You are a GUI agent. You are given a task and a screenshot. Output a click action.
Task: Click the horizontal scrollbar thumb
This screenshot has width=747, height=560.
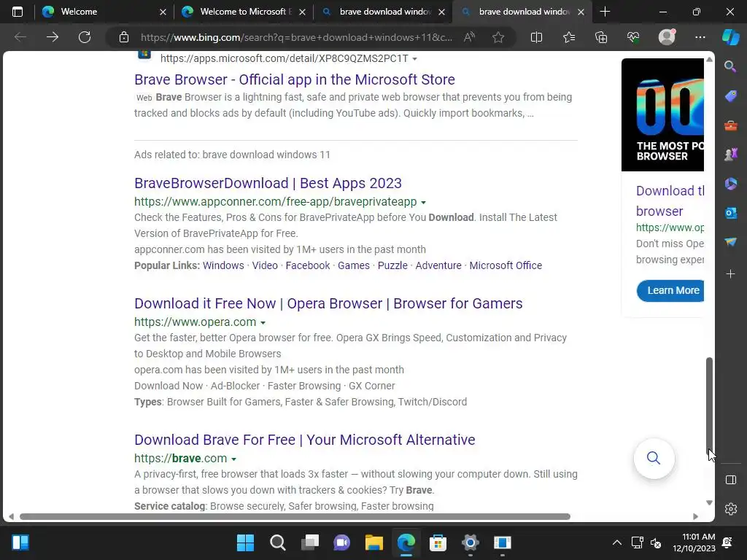click(x=295, y=517)
